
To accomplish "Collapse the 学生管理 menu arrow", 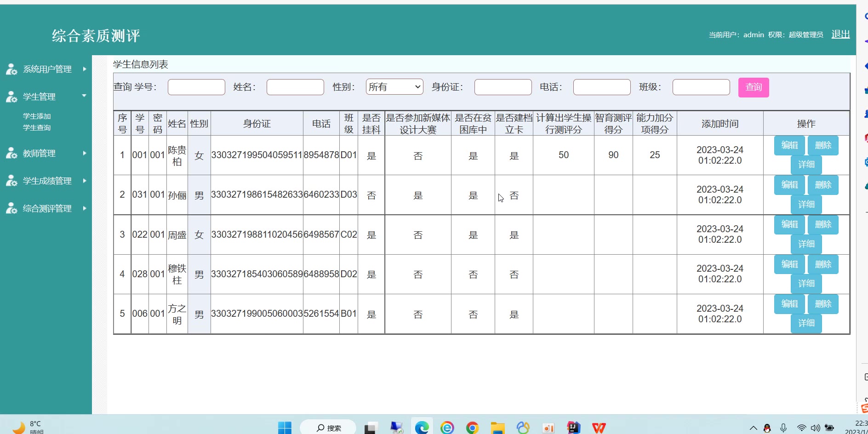I will [x=84, y=96].
